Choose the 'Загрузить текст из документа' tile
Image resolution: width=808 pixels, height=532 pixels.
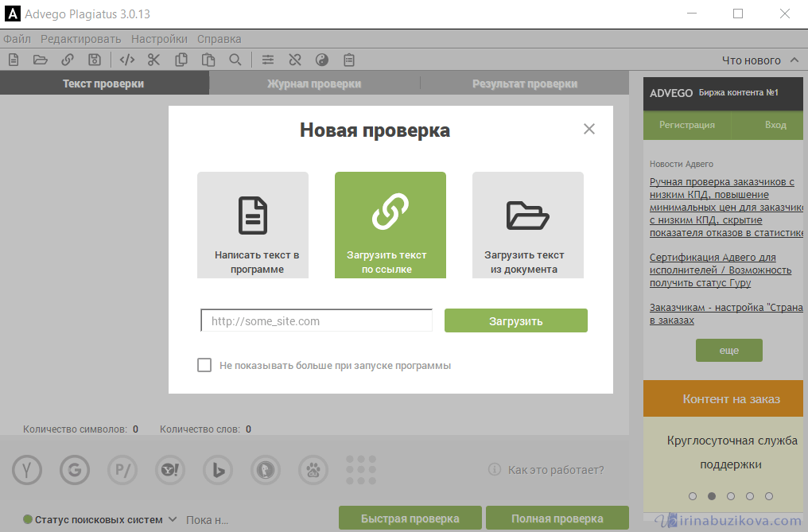(527, 225)
